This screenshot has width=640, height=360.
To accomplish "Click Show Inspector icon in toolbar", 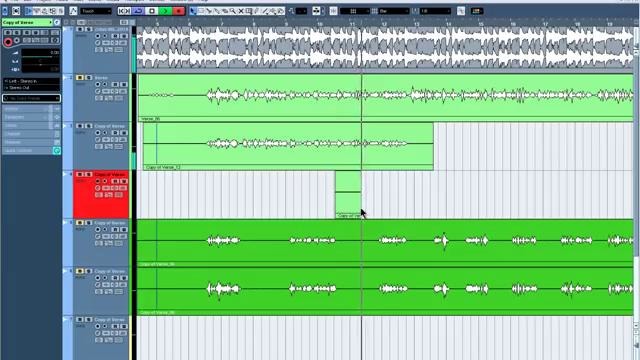I will (29, 11).
